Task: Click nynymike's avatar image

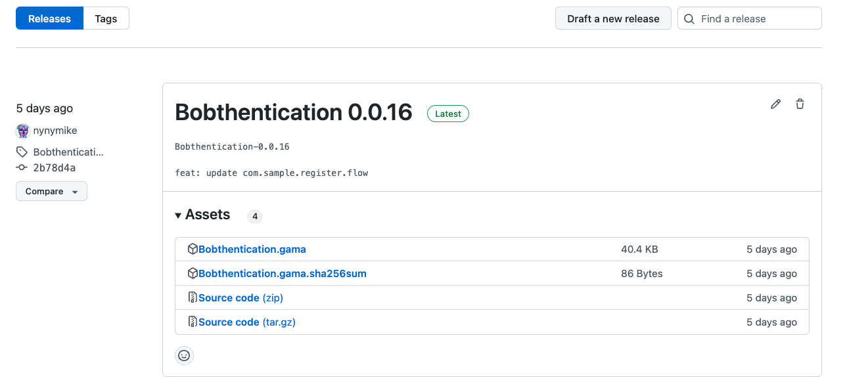Action: coord(23,131)
